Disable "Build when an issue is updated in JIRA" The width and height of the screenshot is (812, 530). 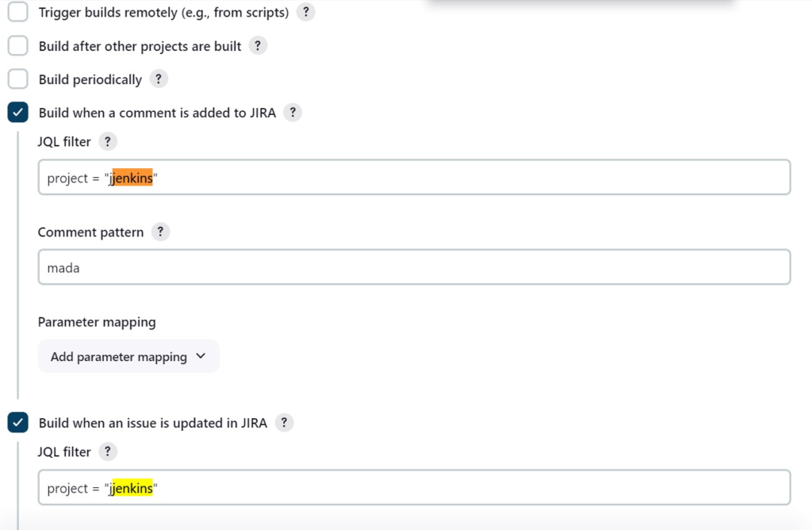(x=17, y=422)
